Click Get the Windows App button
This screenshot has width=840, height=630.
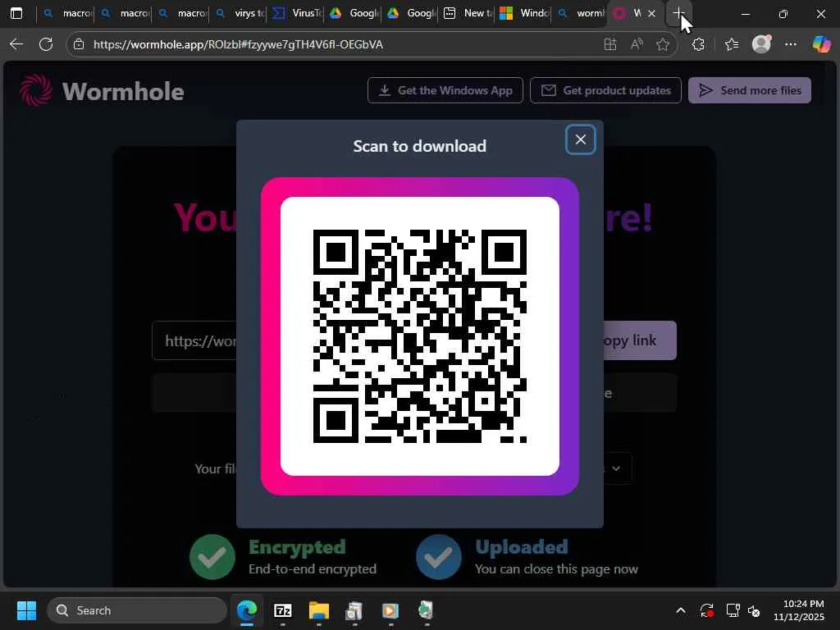click(445, 90)
